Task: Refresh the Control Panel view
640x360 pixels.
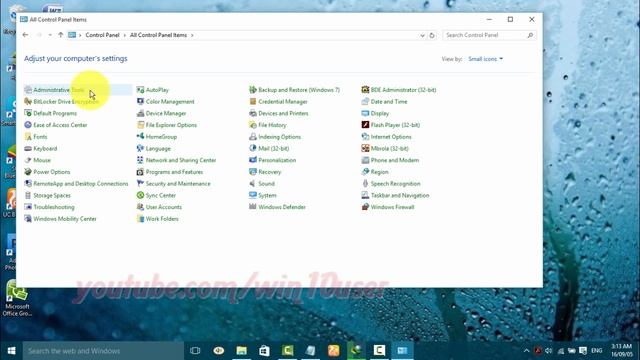Action: 432,36
